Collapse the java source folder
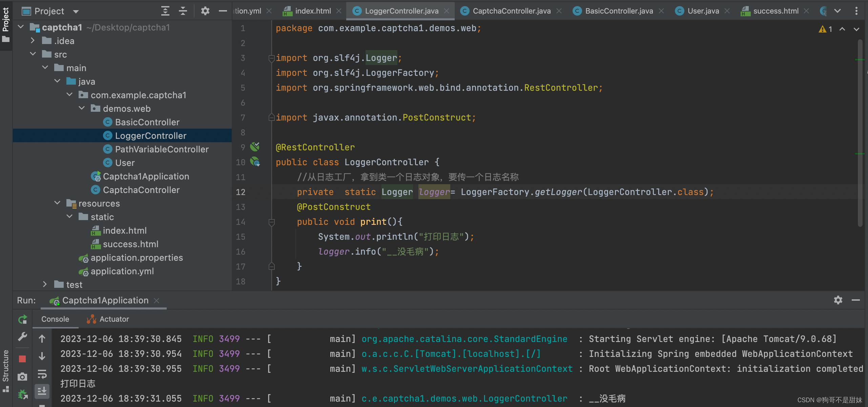This screenshot has height=407, width=868. 57,81
